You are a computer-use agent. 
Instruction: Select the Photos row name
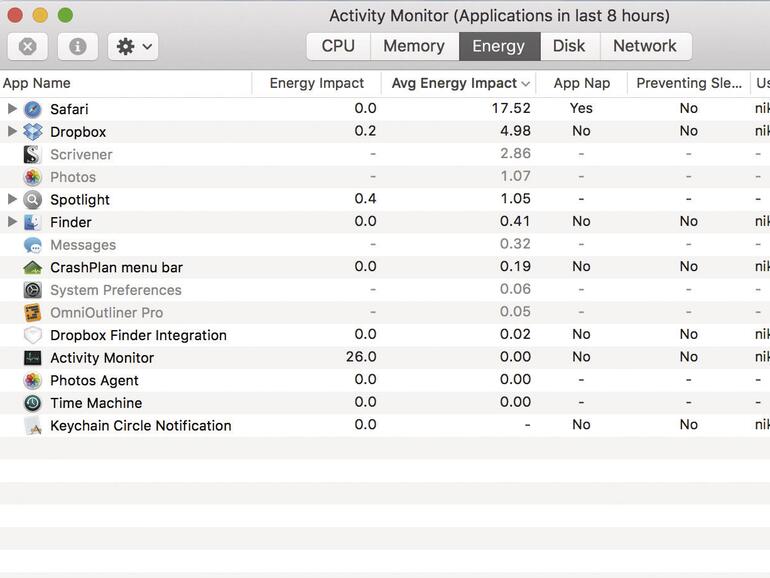(73, 177)
